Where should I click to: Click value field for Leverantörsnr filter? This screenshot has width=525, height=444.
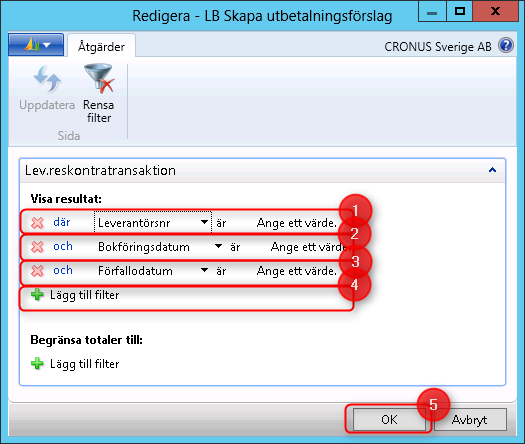(x=297, y=223)
